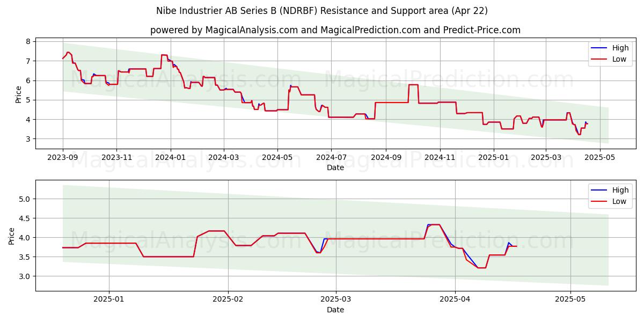Click the '2024-11' x-axis label
Screen dimensions: 644x322
[x=440, y=158]
